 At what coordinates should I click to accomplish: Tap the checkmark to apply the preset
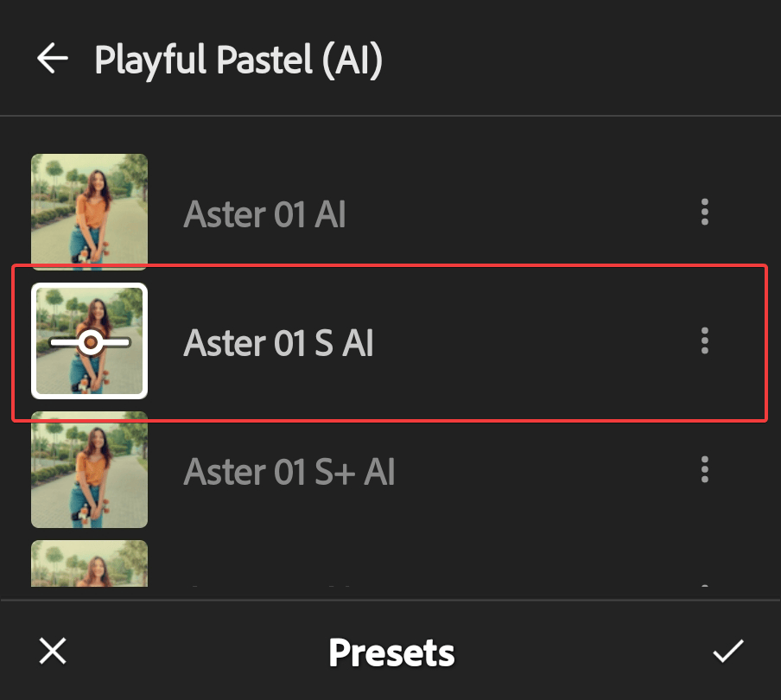point(728,652)
